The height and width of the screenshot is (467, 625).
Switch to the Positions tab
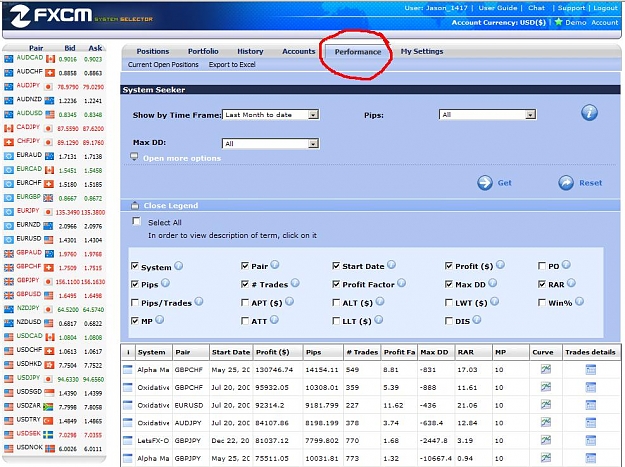click(x=153, y=51)
